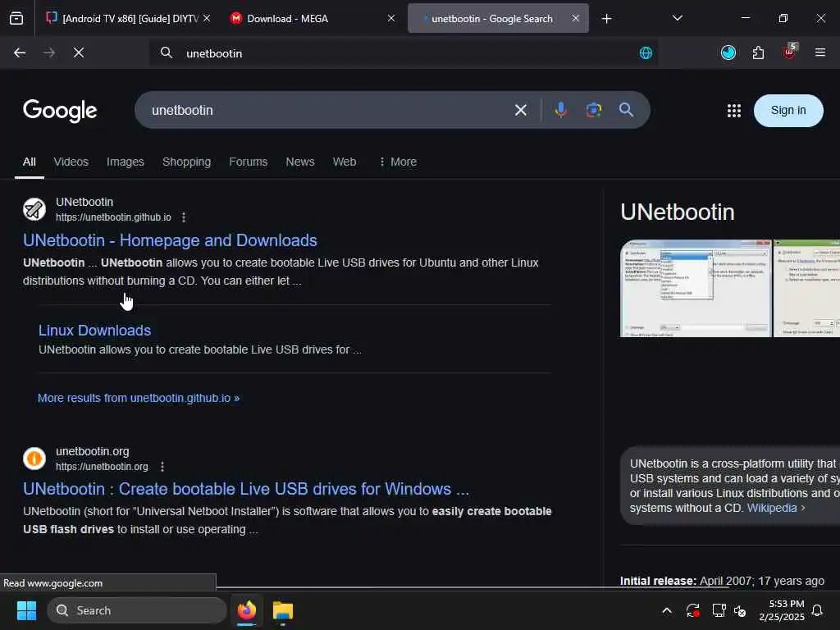The image size is (840, 630).
Task: Click the Sign in button
Action: [788, 111]
